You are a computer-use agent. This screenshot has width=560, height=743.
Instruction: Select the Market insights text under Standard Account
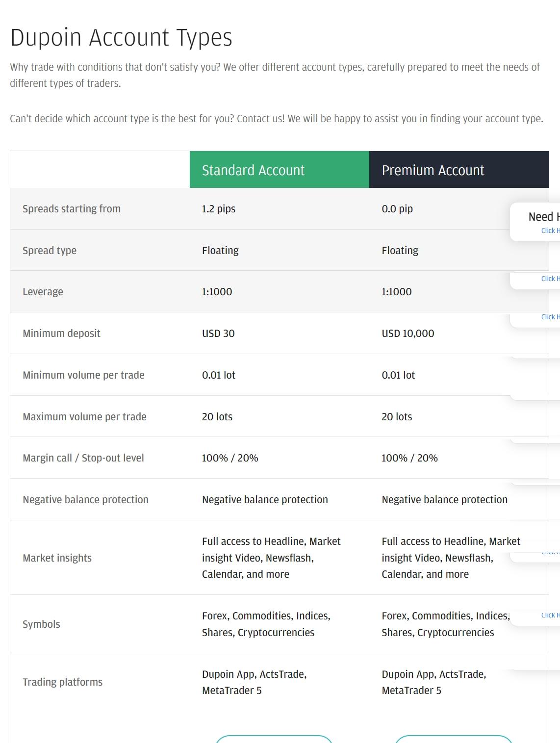coord(271,558)
